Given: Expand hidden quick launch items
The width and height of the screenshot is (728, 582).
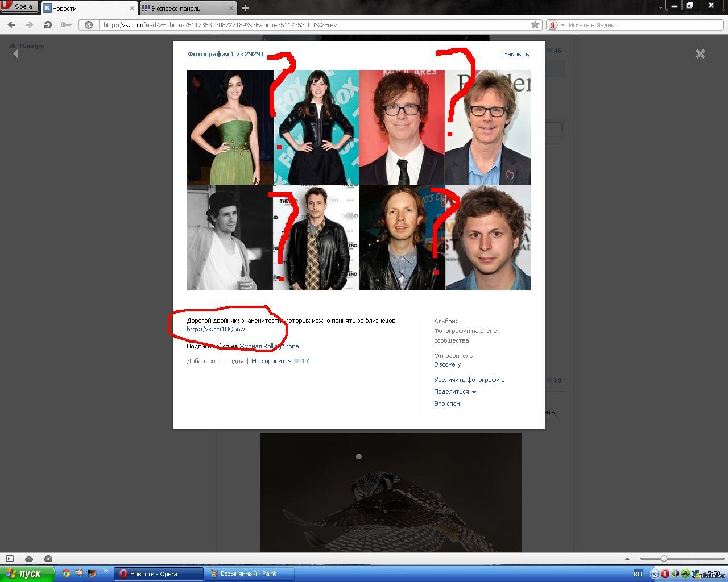Looking at the screenshot, I should click(x=105, y=571).
